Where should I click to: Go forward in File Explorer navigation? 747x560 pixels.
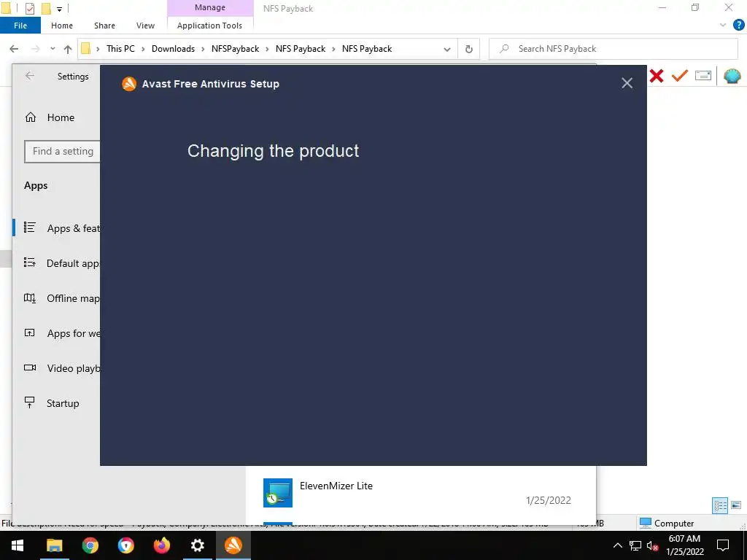click(x=35, y=49)
